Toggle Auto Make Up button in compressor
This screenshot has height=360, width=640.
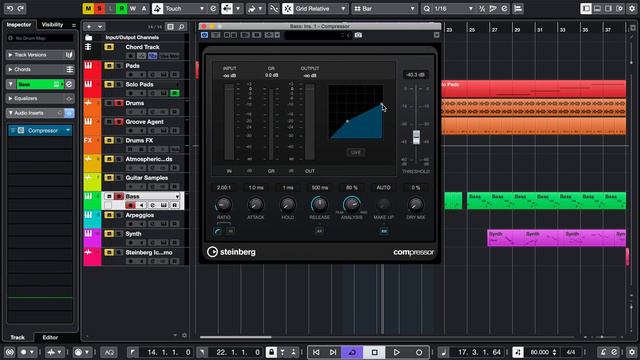click(384, 231)
